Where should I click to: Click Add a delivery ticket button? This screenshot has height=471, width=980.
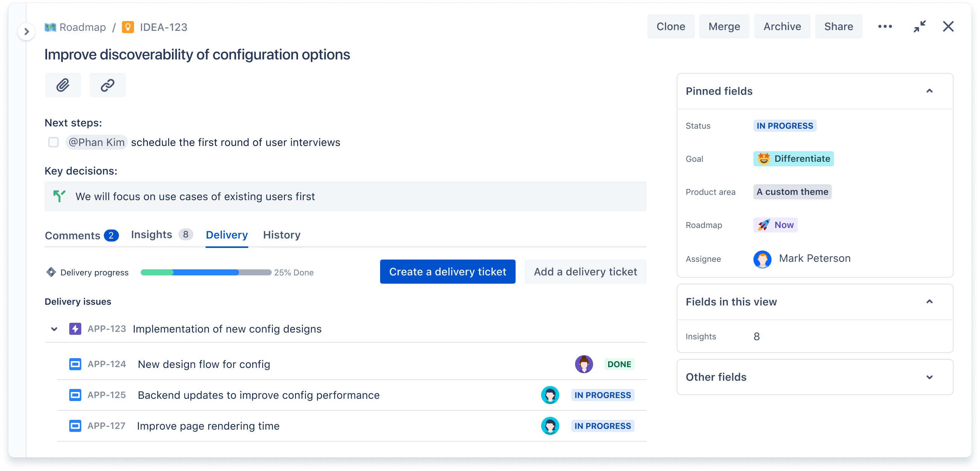[586, 272]
